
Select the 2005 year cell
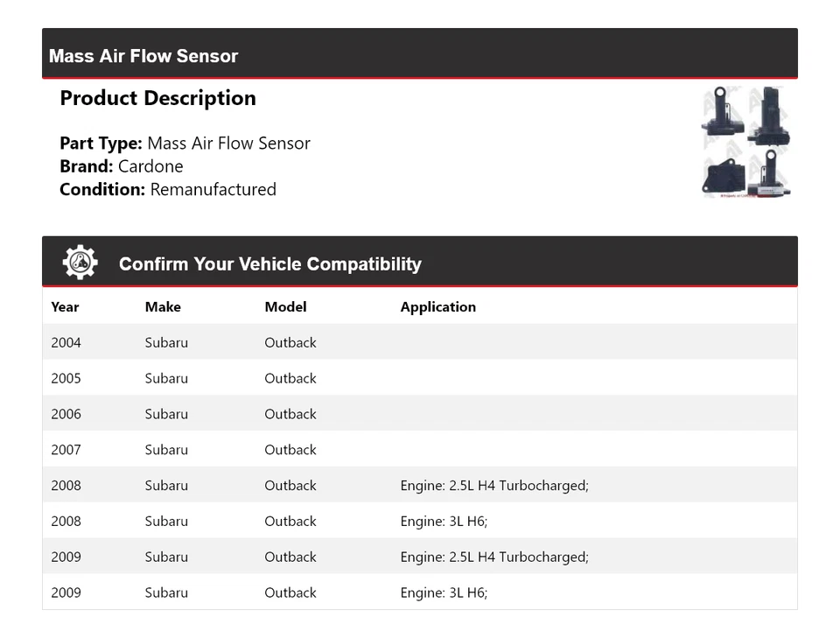tap(66, 379)
